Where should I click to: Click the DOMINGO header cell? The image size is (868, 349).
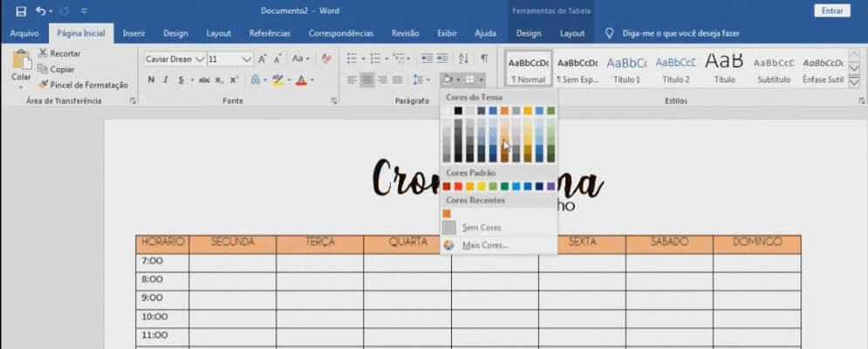point(756,244)
